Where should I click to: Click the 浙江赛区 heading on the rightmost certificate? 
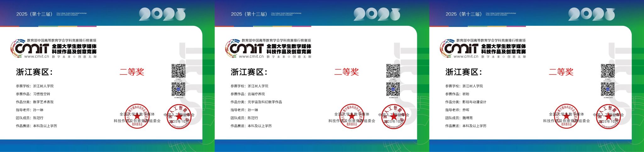(x=463, y=72)
